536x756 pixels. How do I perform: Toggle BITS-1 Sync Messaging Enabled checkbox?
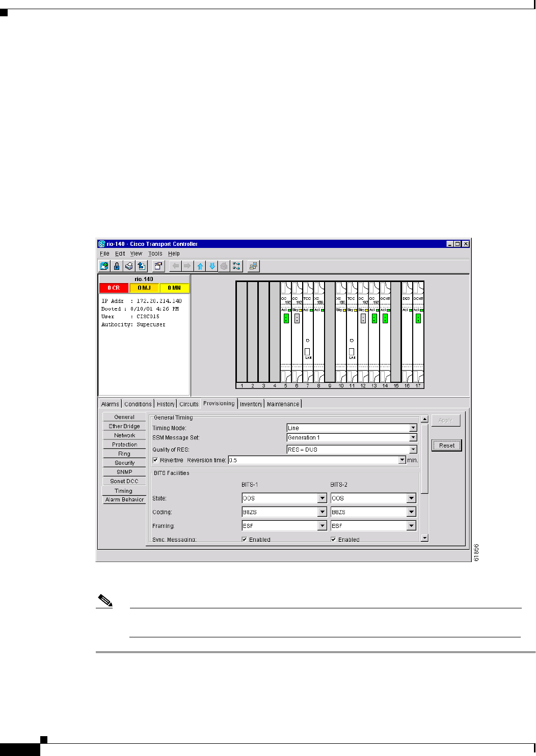pos(245,540)
